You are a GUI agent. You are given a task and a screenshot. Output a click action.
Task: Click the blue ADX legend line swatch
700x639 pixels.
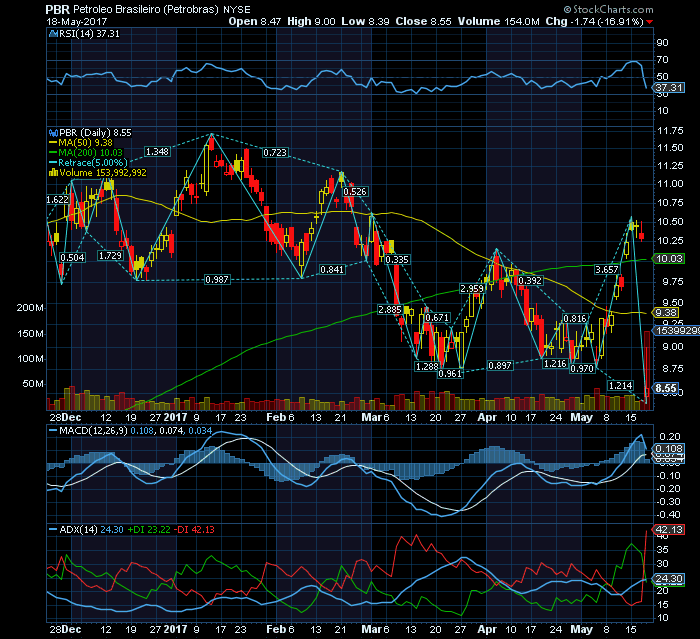[x=53, y=530]
